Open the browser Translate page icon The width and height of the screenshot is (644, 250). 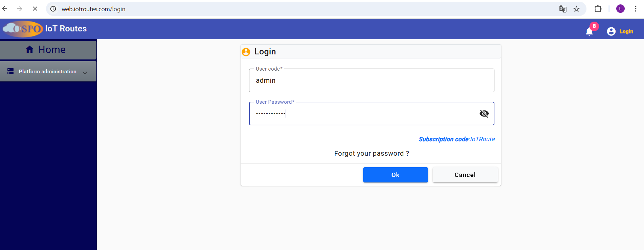(x=563, y=9)
